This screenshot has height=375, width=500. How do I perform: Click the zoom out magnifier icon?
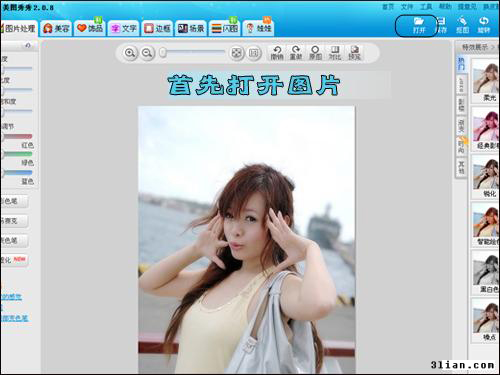point(147,53)
